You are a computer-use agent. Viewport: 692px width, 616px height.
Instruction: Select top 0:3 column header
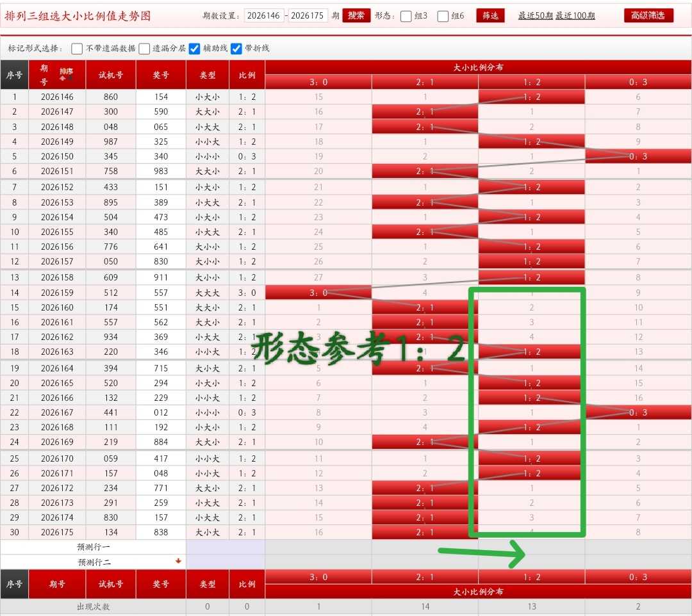coord(638,82)
